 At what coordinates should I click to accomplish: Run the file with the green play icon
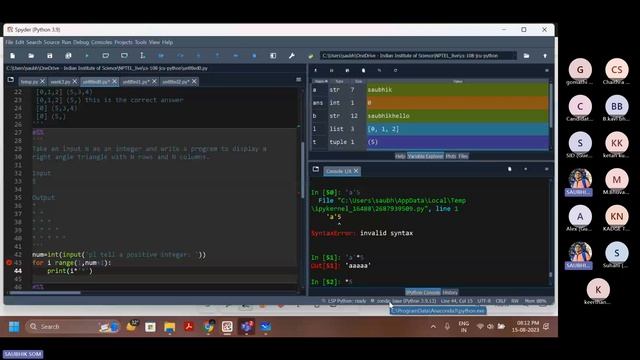(87, 56)
